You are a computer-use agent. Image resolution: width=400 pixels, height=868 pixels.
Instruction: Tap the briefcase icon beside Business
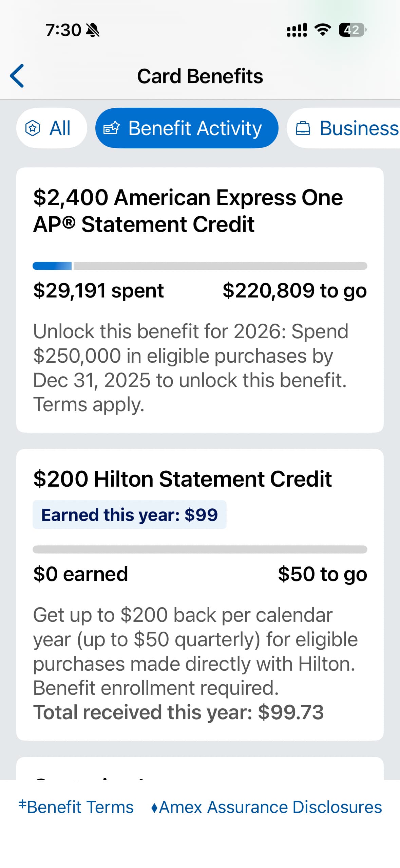[303, 128]
